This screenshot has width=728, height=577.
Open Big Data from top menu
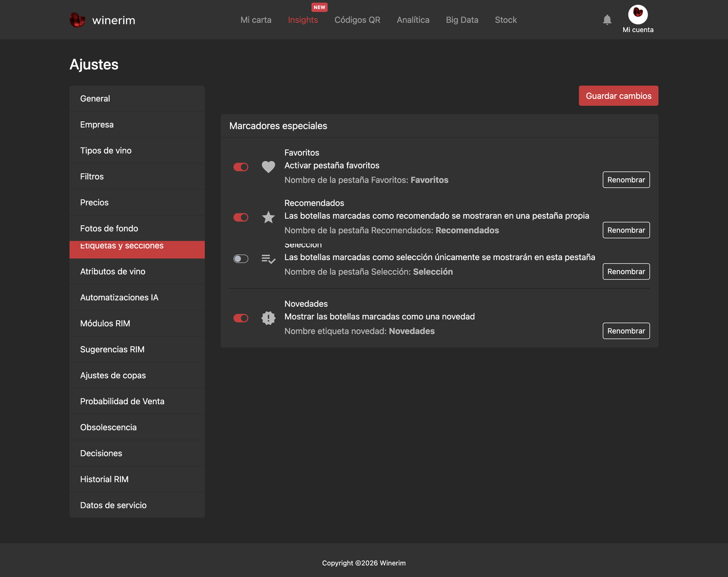462,20
